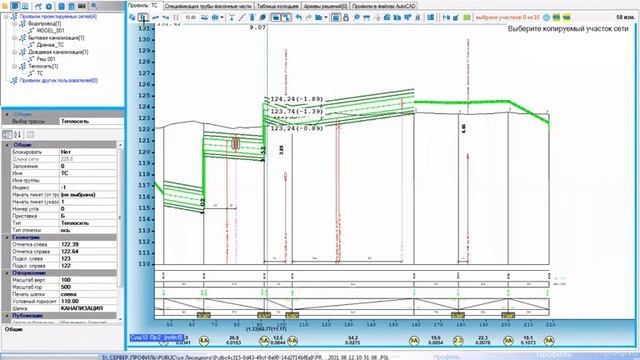Click the yellow node marker 2.3 on the bottom ruler

point(458,340)
